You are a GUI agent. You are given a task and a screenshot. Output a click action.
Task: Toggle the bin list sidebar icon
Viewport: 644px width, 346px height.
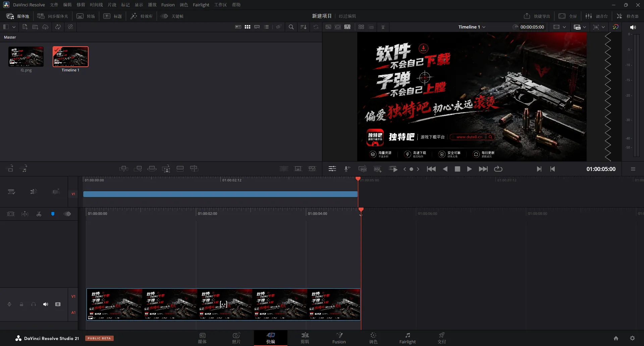pos(6,27)
